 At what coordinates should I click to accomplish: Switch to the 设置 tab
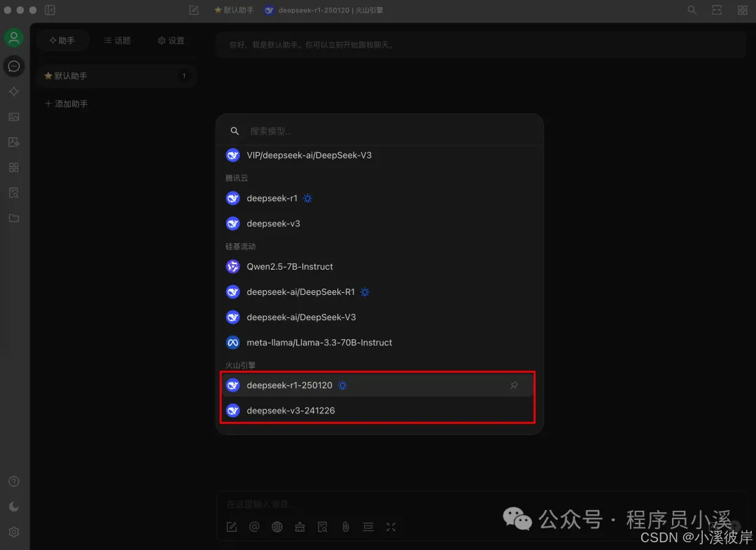point(171,41)
